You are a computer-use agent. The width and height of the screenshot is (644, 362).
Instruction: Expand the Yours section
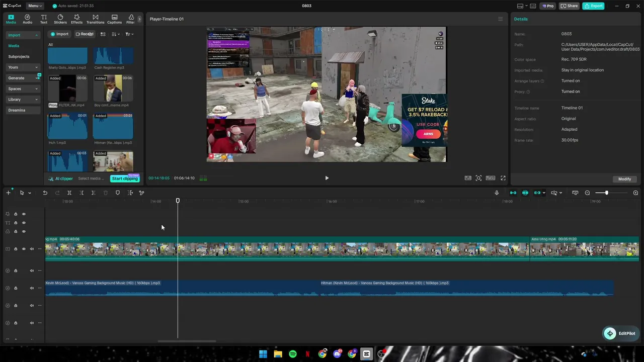[23, 67]
